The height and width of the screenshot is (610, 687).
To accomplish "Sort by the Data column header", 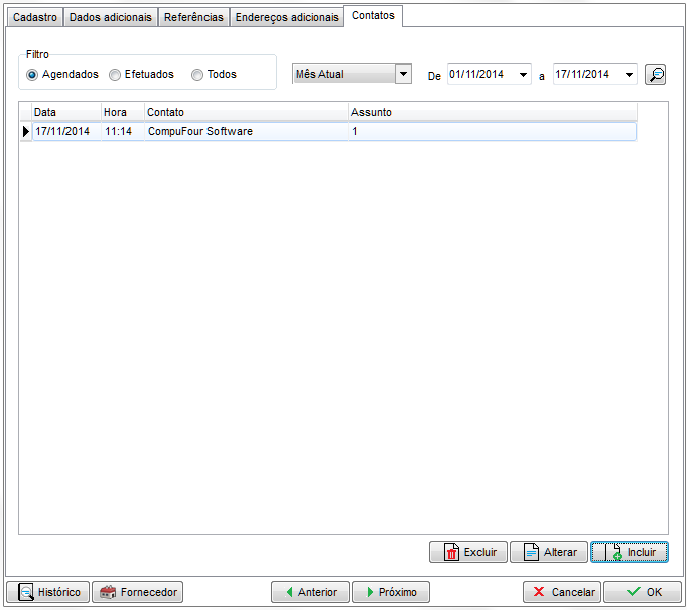I will 66,113.
